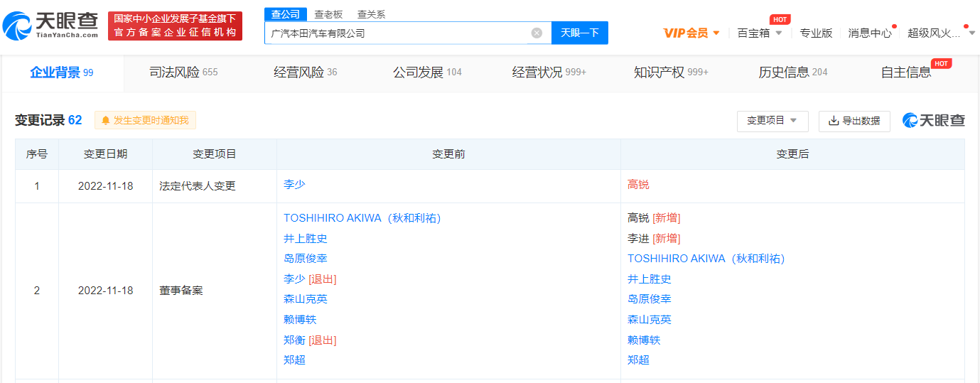
Task: Switch to the 查关系 search tab
Action: pos(371,14)
